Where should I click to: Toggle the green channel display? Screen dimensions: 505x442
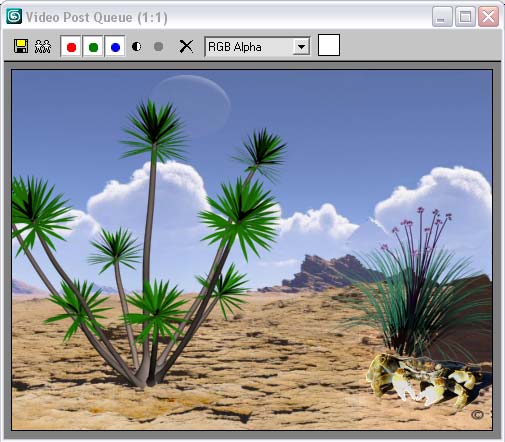(x=93, y=46)
